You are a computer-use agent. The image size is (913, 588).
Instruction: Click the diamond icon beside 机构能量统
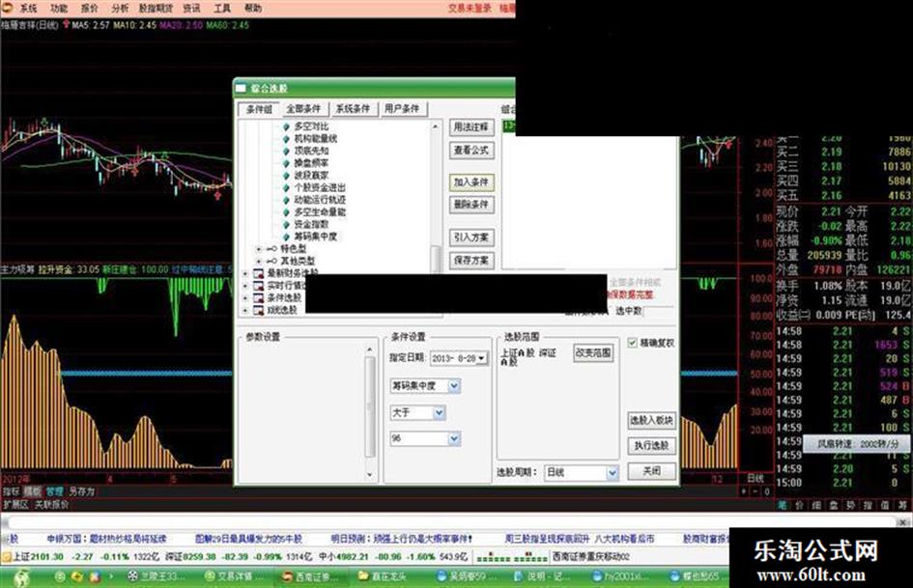click(286, 139)
